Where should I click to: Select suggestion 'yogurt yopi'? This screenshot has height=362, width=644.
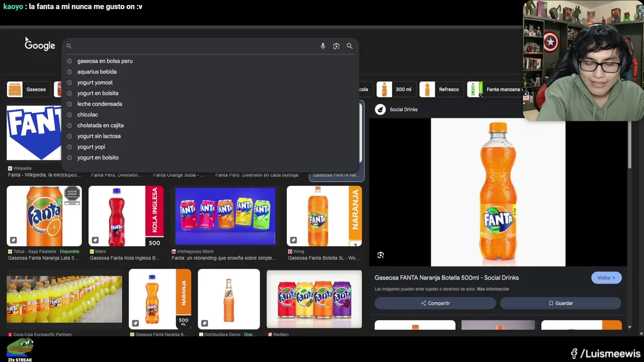[91, 147]
